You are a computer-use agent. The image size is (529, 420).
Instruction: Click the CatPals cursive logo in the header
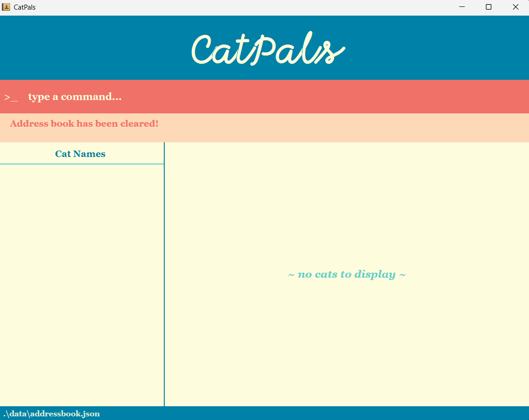click(267, 48)
